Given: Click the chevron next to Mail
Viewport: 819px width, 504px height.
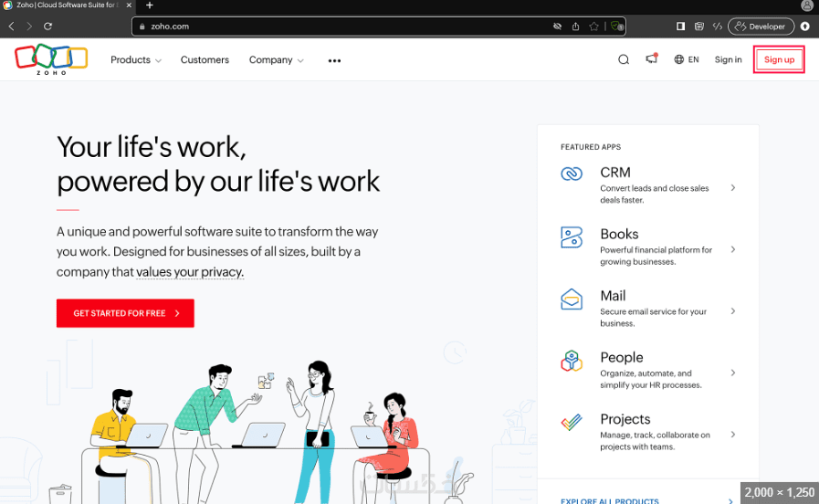Looking at the screenshot, I should pos(733,310).
